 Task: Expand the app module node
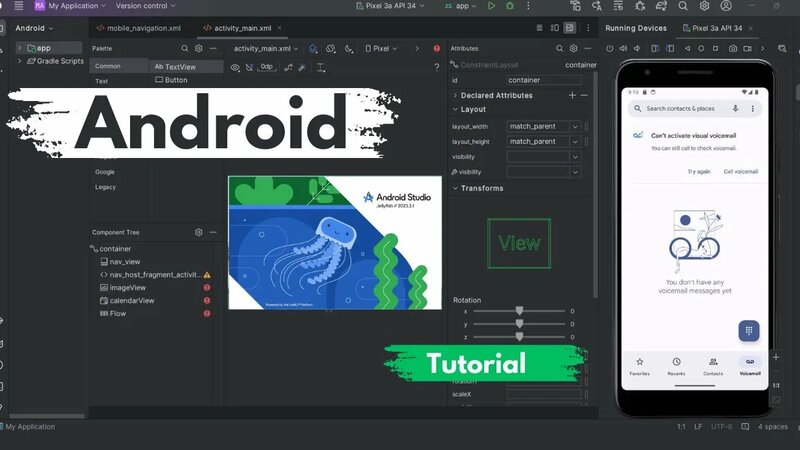coord(19,48)
